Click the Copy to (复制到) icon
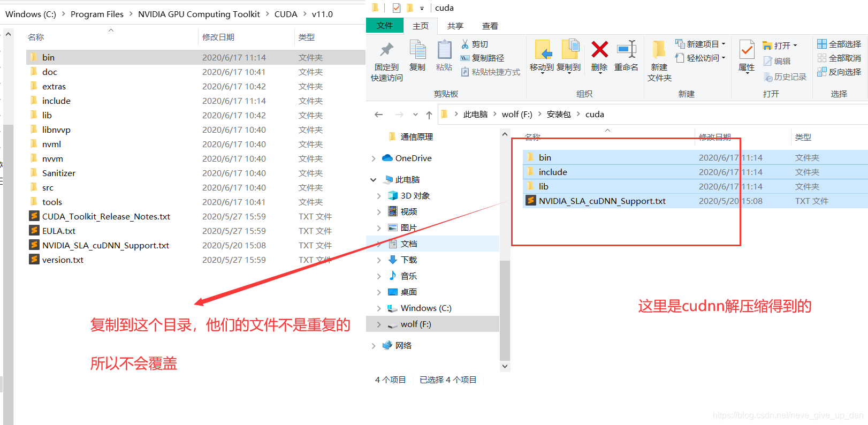The width and height of the screenshot is (868, 425). (570, 49)
